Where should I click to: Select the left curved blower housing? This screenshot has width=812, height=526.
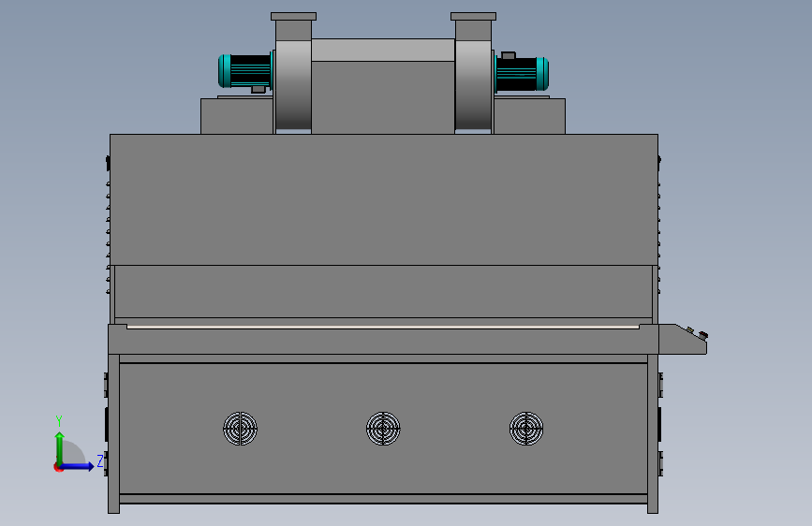point(293,85)
